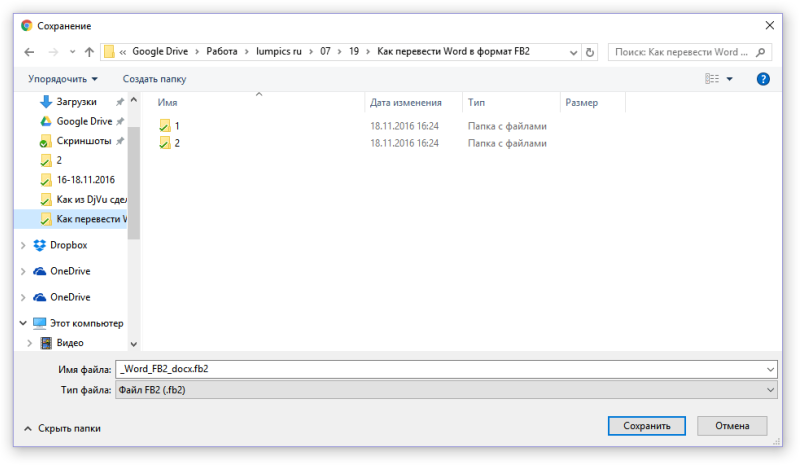Expand the first OneDrive node
Screen dimensions: 800x465
point(23,272)
